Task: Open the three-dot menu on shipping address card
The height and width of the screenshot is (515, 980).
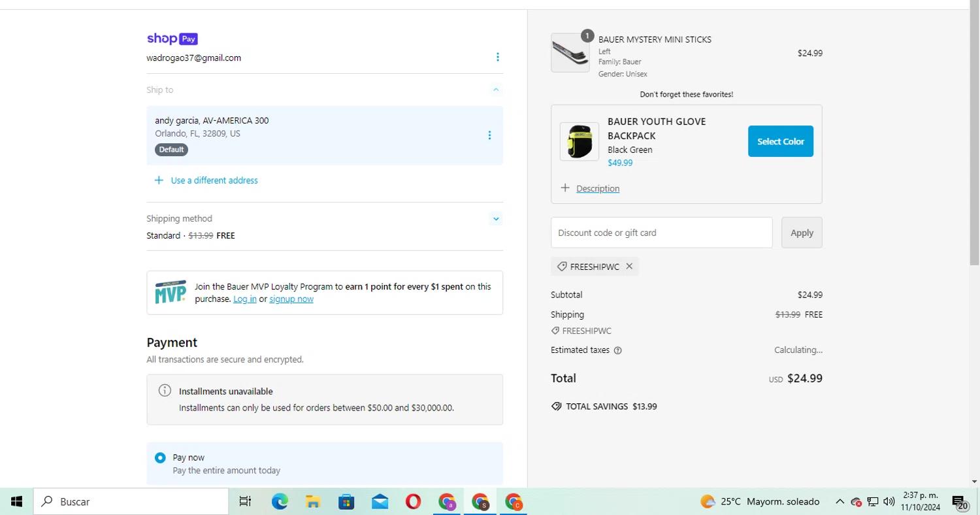Action: [x=489, y=135]
